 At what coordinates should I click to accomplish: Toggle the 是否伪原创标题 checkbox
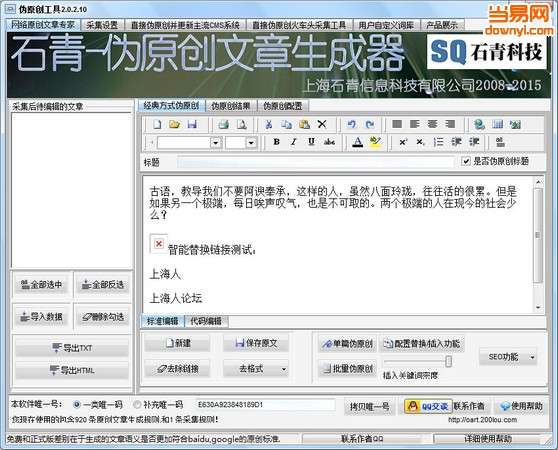point(465,161)
